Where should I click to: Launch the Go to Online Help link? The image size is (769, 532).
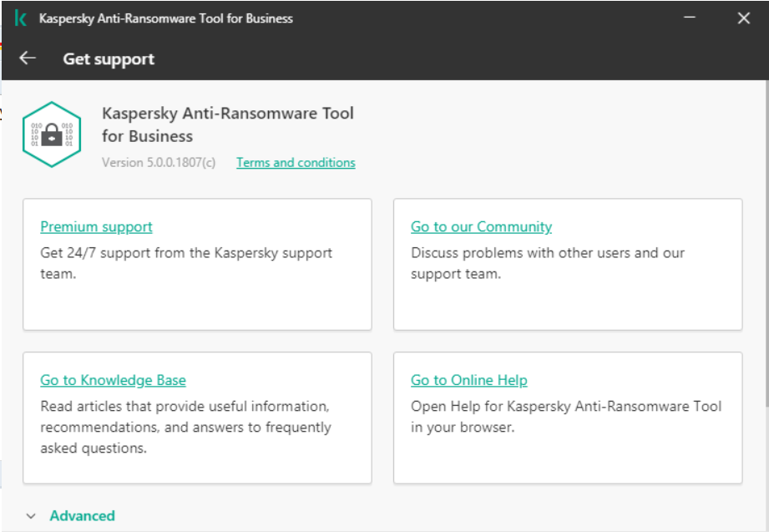point(469,380)
